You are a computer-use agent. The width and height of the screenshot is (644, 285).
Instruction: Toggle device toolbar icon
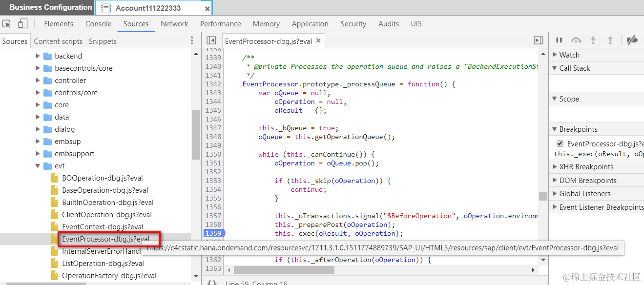point(22,23)
